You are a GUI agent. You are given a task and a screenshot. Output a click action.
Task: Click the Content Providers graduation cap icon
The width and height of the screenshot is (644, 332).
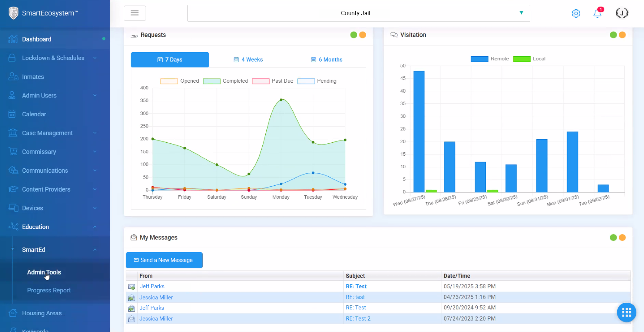tap(13, 189)
